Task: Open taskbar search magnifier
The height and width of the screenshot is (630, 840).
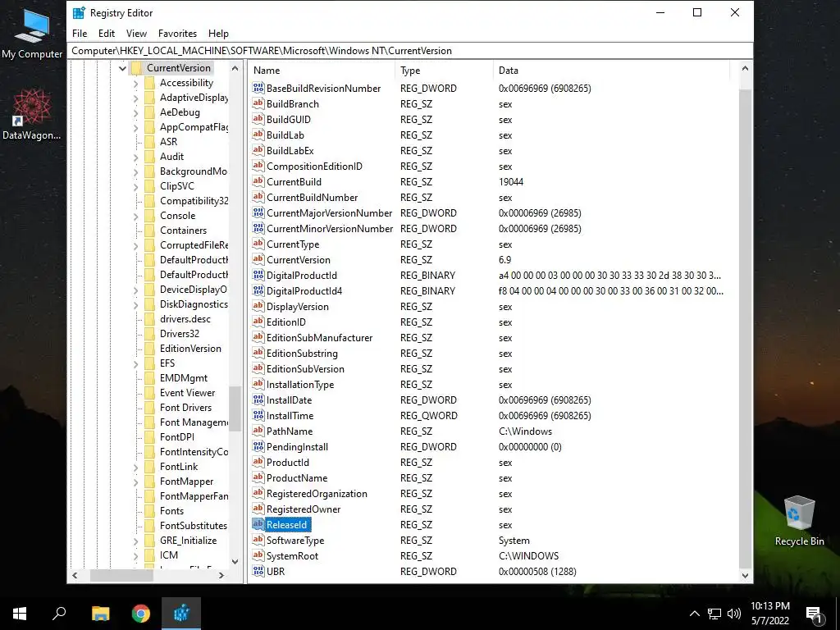Action: (59, 614)
